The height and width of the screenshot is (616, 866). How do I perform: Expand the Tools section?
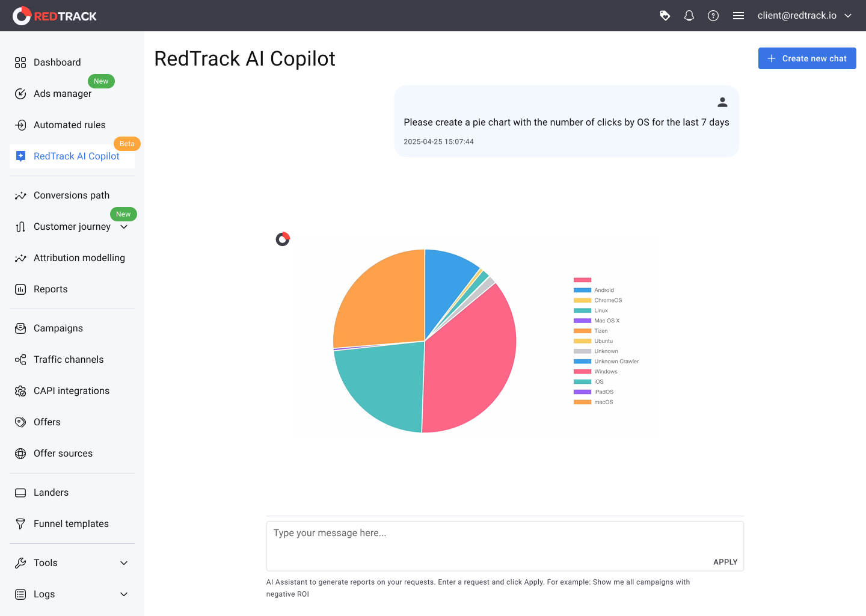(x=124, y=563)
